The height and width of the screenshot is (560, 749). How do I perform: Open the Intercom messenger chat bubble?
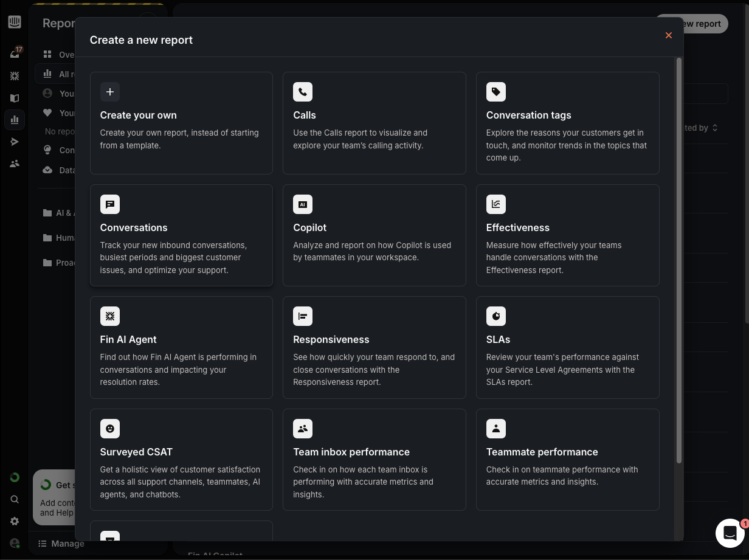click(730, 533)
